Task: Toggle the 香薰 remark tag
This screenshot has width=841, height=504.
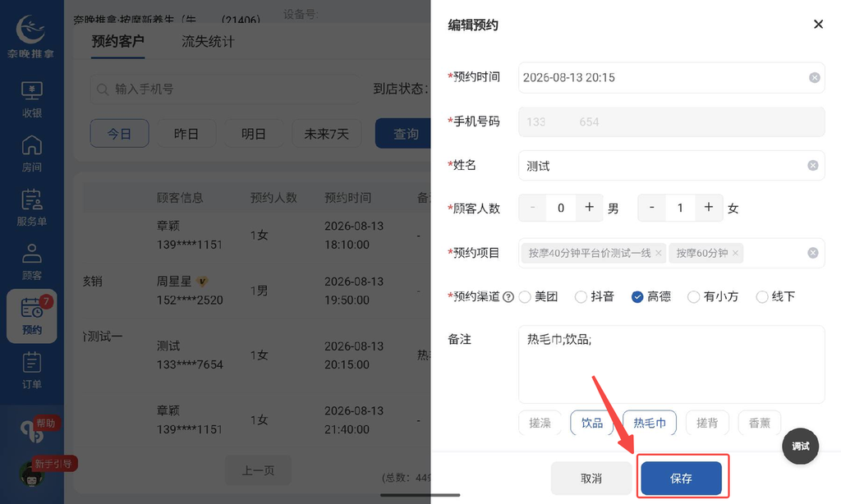Action: point(759,423)
